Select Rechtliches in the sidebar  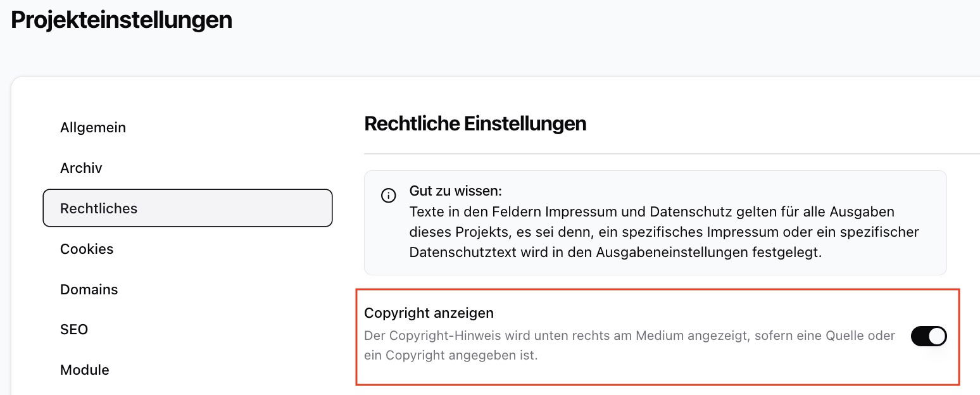pyautogui.click(x=99, y=208)
